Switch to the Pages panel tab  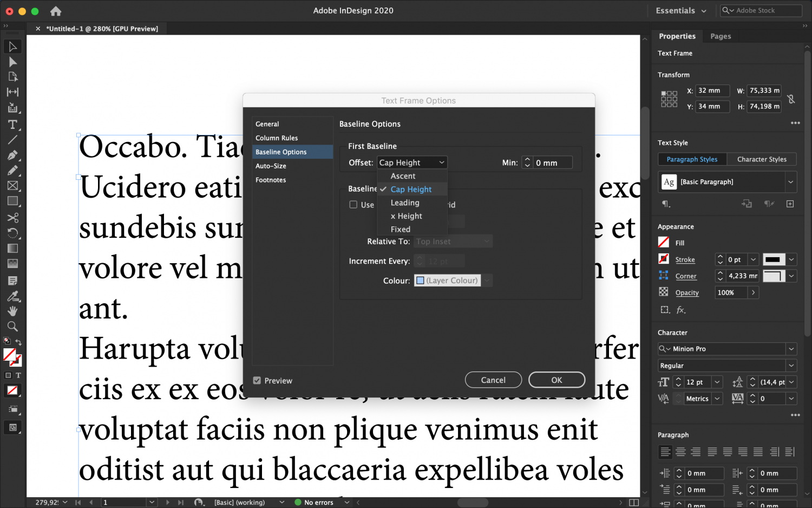point(721,36)
